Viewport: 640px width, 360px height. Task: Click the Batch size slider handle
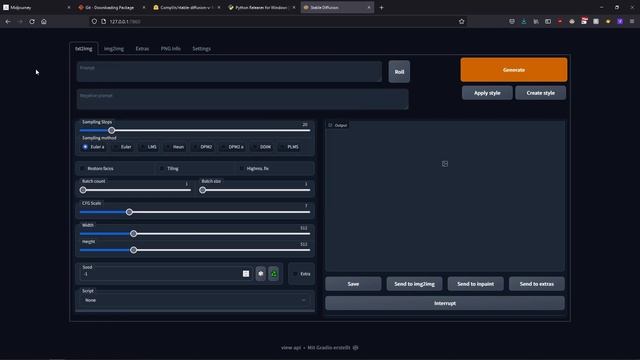pos(202,190)
